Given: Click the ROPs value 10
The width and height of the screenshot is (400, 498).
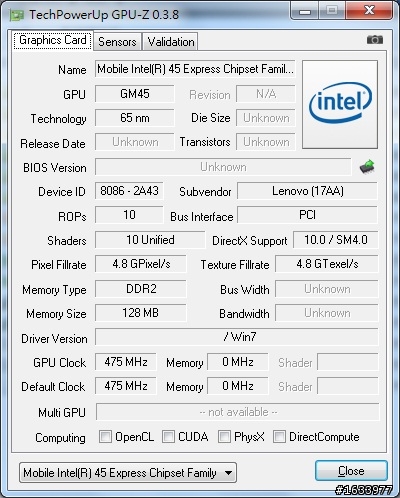Looking at the screenshot, I should click(129, 215).
